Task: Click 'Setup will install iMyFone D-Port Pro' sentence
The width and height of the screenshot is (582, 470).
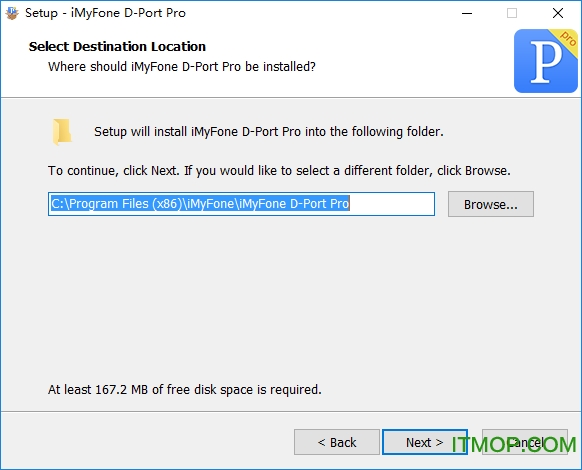Action: pos(269,132)
